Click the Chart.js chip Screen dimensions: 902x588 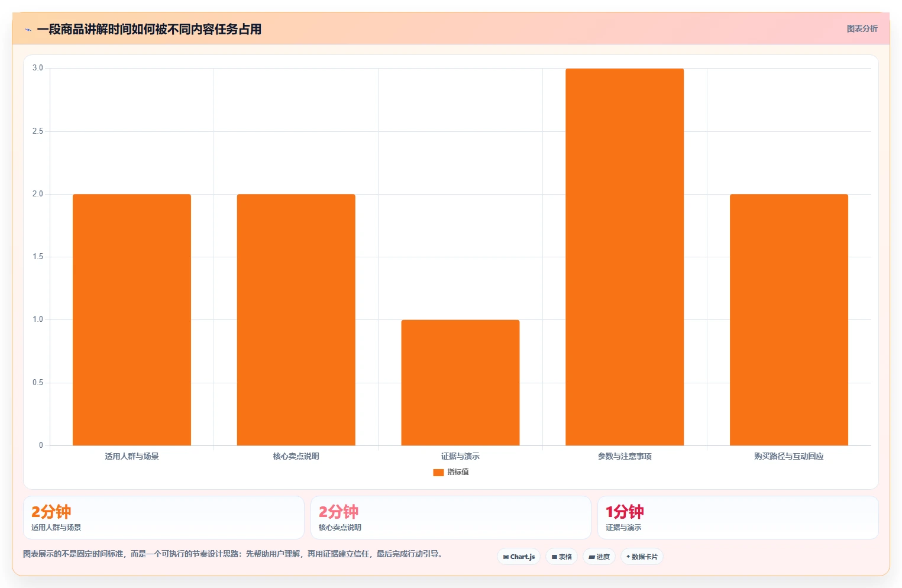click(519, 557)
